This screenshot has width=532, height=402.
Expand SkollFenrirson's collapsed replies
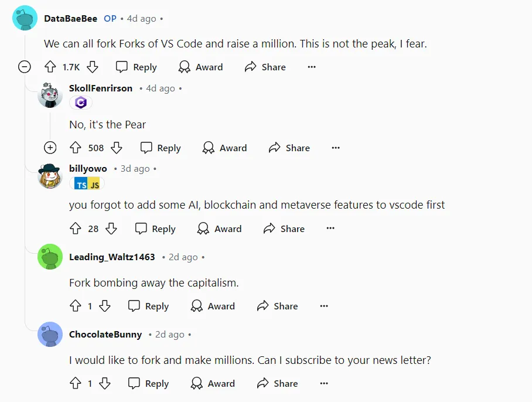[x=50, y=148]
